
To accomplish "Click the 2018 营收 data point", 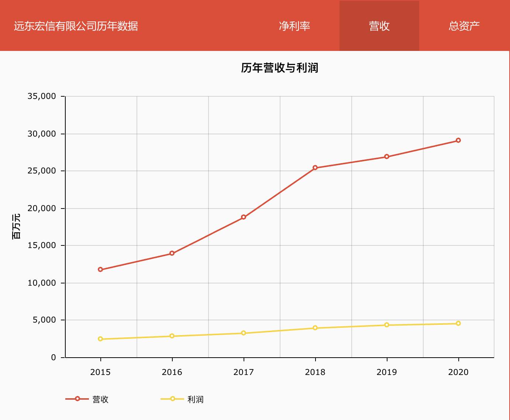I will tap(315, 168).
